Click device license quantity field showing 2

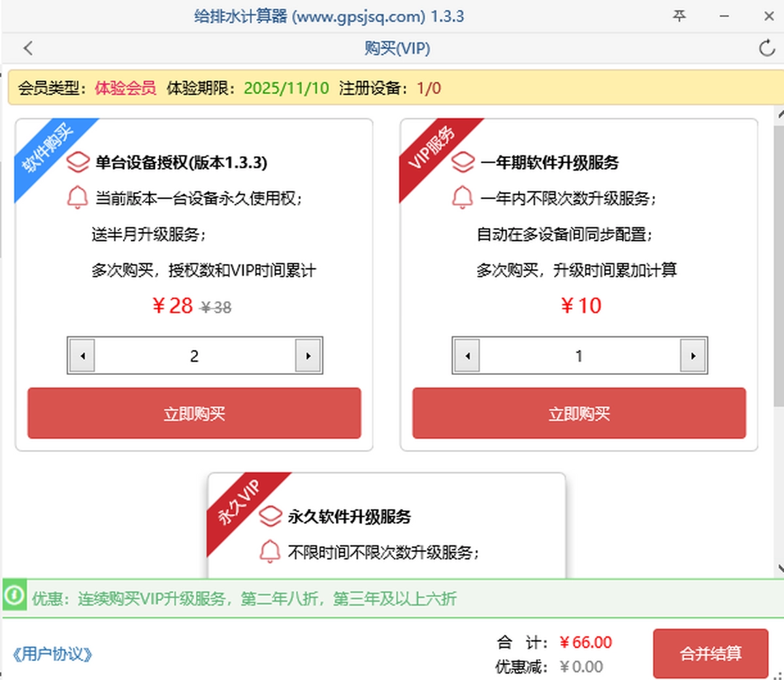[194, 356]
